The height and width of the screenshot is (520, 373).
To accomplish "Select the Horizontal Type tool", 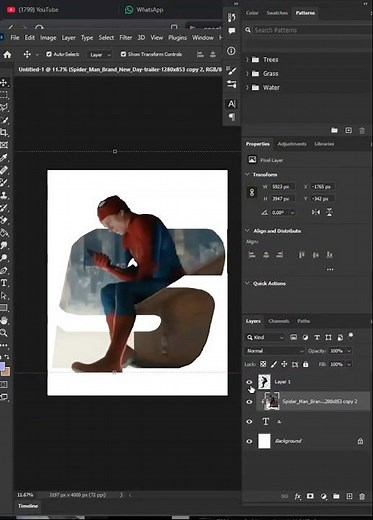I will [x=4, y=283].
